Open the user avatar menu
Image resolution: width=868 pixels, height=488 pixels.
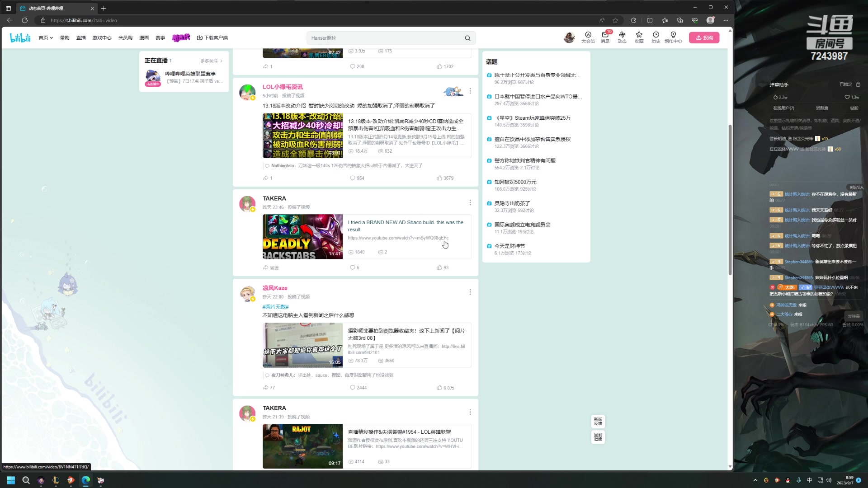pos(569,38)
